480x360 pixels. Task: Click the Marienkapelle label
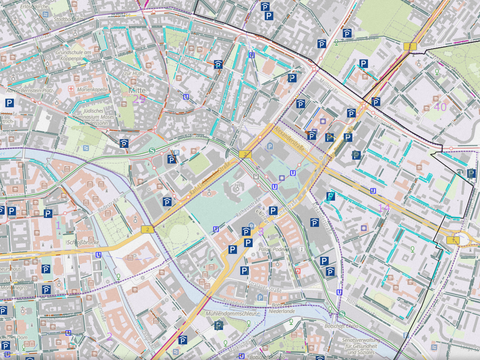[x=93, y=89]
